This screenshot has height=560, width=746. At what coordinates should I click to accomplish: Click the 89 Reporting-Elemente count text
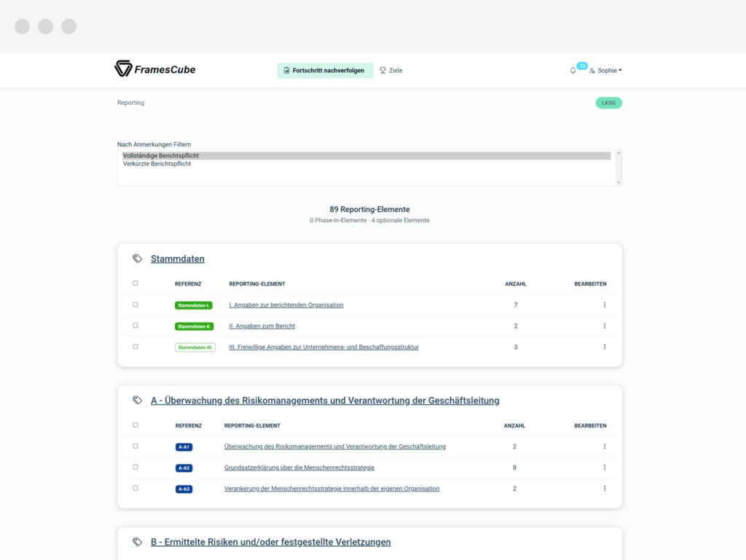click(369, 209)
